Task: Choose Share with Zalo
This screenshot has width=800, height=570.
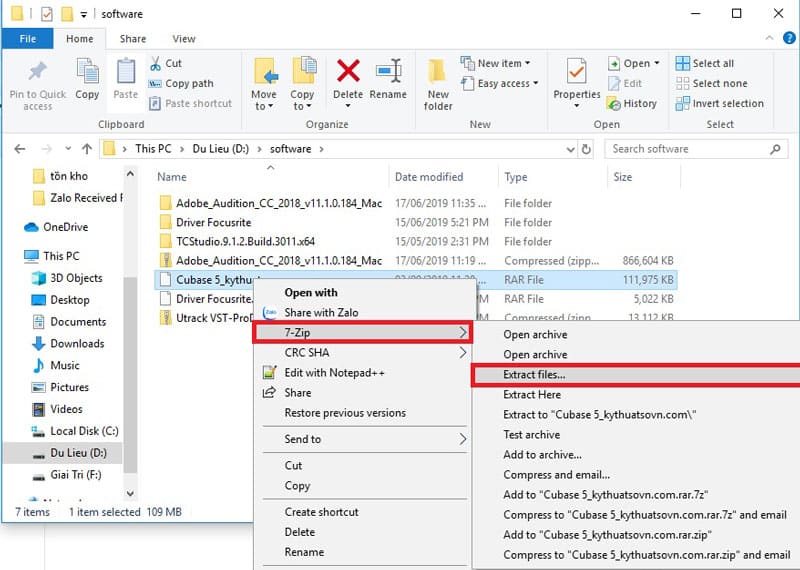Action: pos(320,312)
